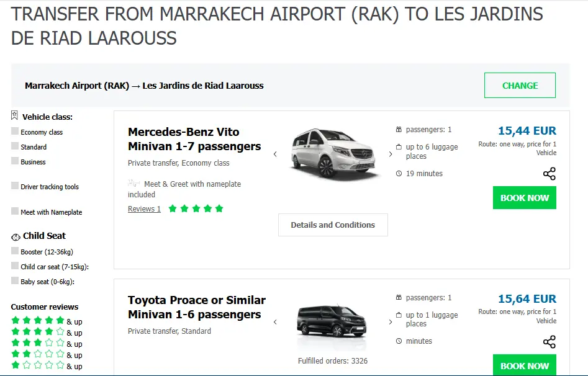Click the Meet & Greet nameplate icon

tap(132, 184)
